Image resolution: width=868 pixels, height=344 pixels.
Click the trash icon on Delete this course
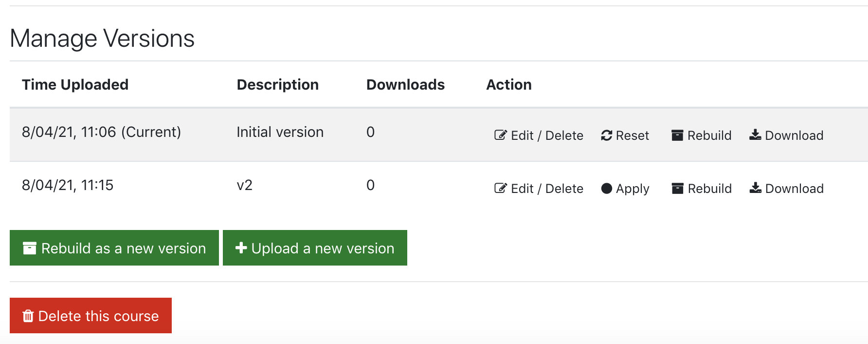pyautogui.click(x=29, y=316)
